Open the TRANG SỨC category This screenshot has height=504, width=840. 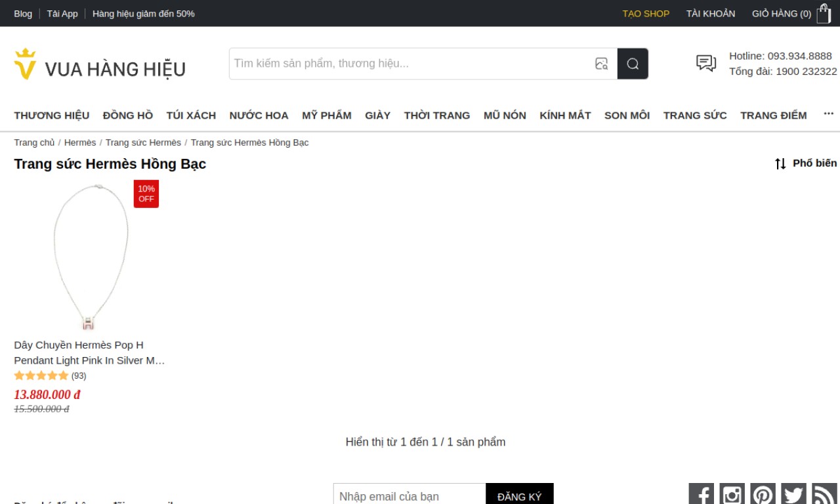click(x=695, y=115)
